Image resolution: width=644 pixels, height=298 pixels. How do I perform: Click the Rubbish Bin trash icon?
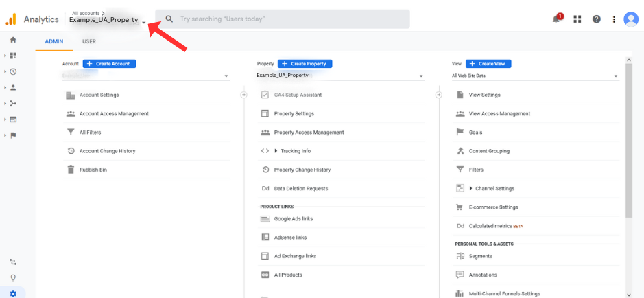click(71, 170)
